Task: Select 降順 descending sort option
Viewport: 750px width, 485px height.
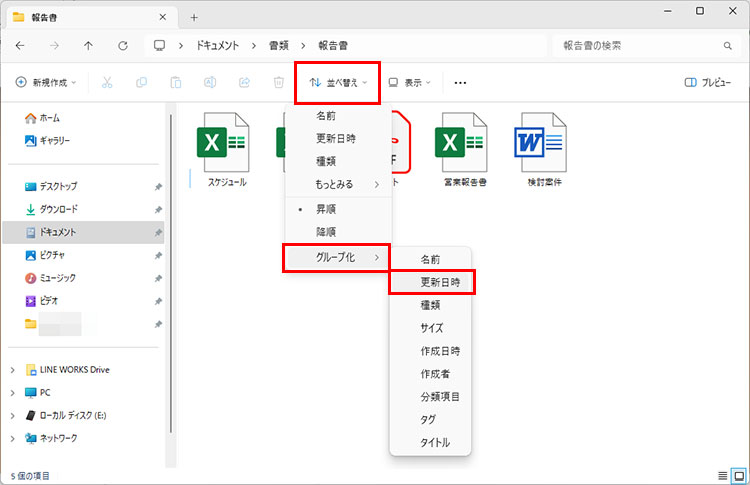Action: point(326,232)
